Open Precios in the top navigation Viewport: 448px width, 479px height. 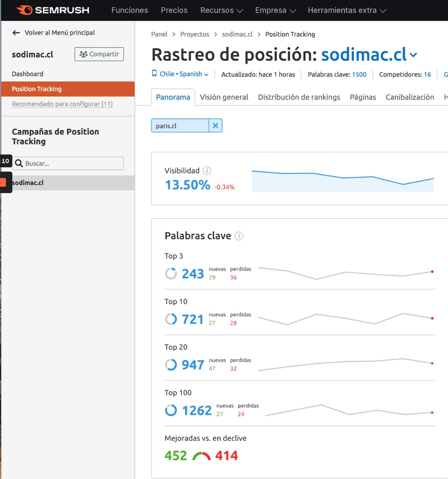tap(174, 10)
